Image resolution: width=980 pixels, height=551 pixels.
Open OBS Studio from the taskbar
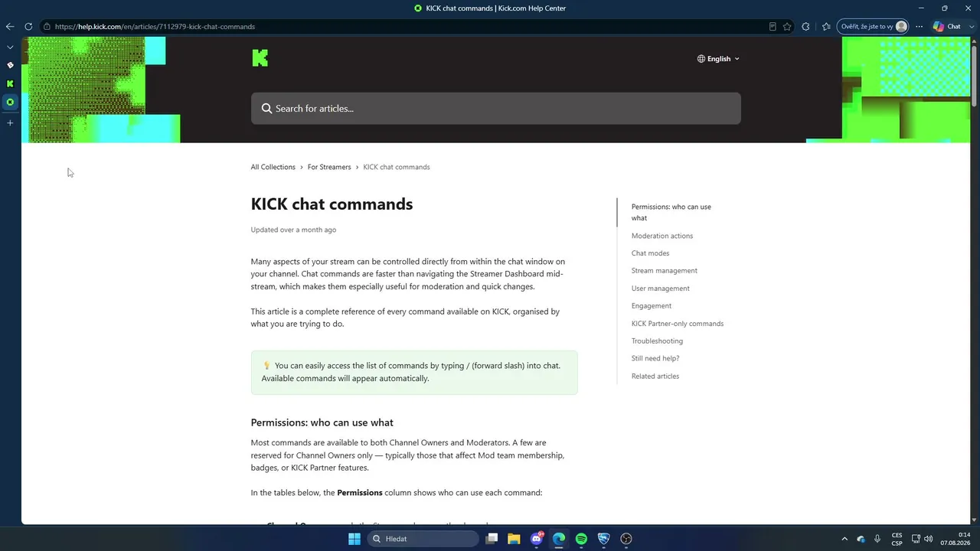tap(626, 539)
